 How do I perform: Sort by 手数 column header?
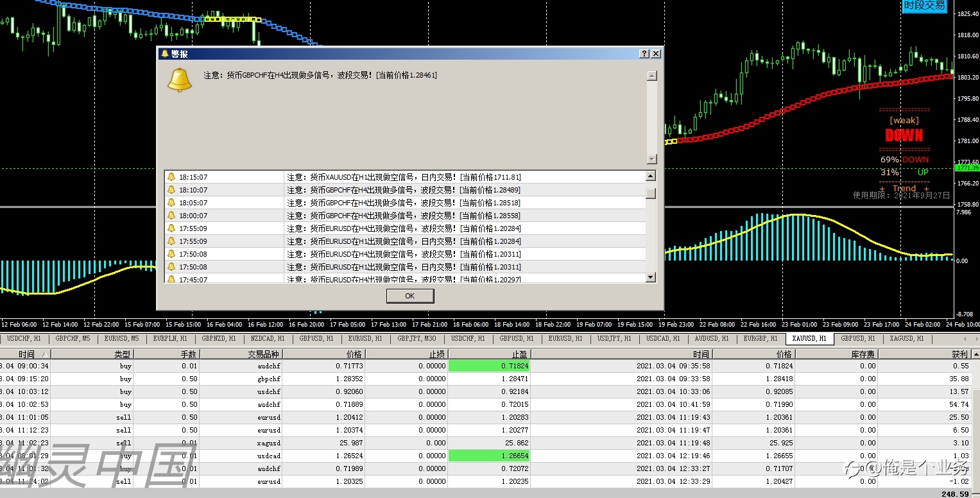coord(167,354)
